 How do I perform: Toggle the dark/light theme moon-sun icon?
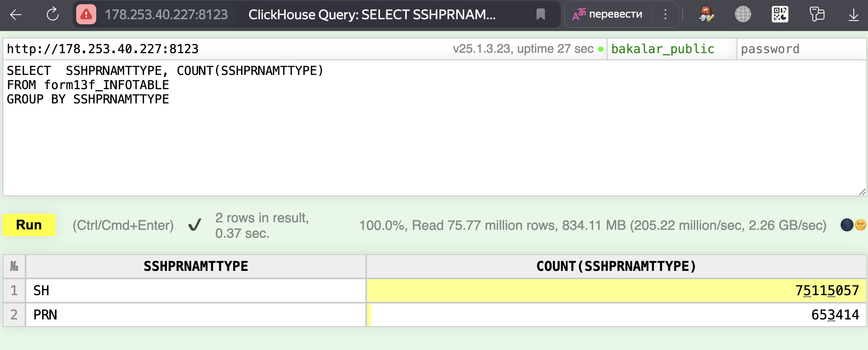tap(853, 225)
